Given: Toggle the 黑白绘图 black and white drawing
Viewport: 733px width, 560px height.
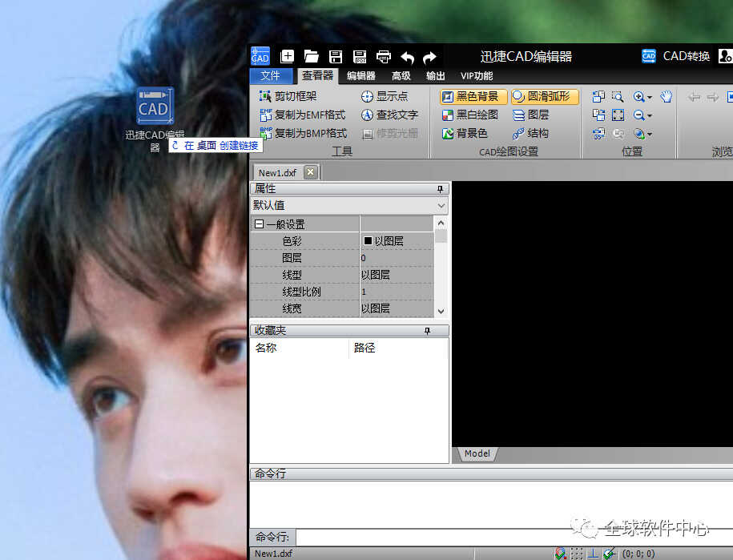Looking at the screenshot, I should [x=470, y=115].
